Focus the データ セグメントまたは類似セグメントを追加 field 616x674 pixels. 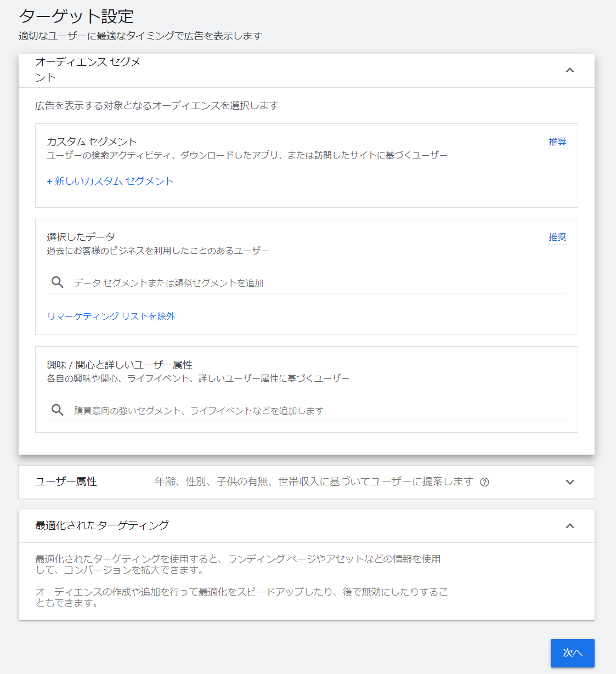(x=307, y=283)
